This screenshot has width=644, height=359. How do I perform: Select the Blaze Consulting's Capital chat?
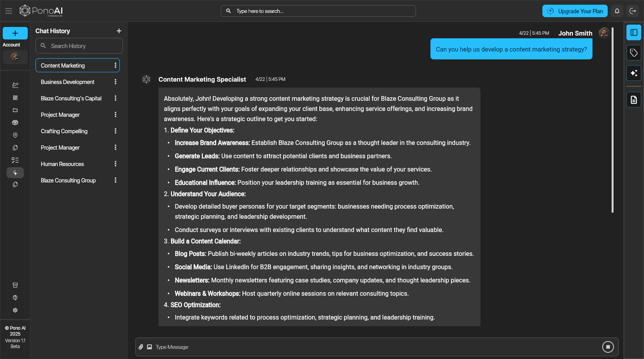71,98
